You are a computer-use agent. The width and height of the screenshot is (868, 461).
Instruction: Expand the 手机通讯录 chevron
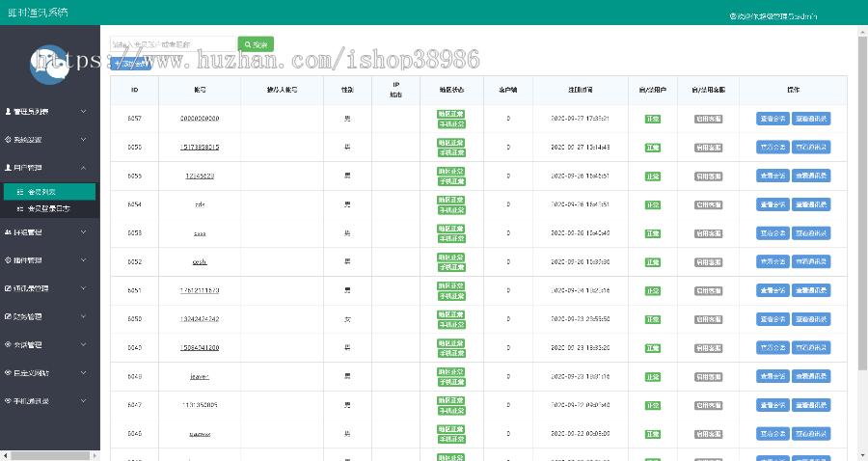pyautogui.click(x=84, y=400)
